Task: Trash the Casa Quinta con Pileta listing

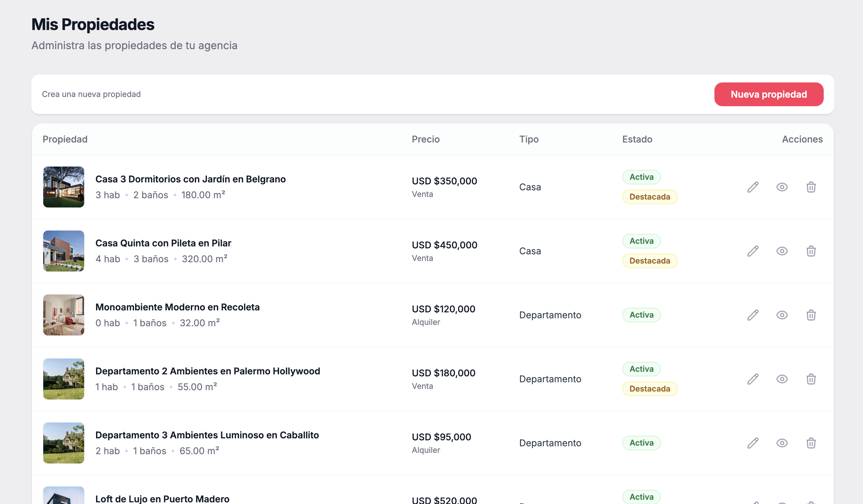Action: [811, 251]
